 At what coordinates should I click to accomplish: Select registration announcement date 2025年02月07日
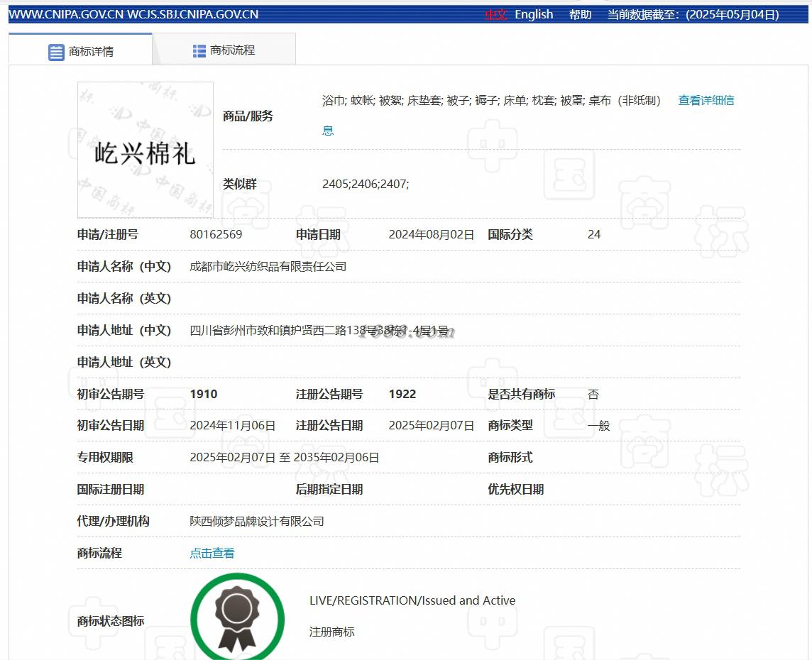tap(432, 426)
